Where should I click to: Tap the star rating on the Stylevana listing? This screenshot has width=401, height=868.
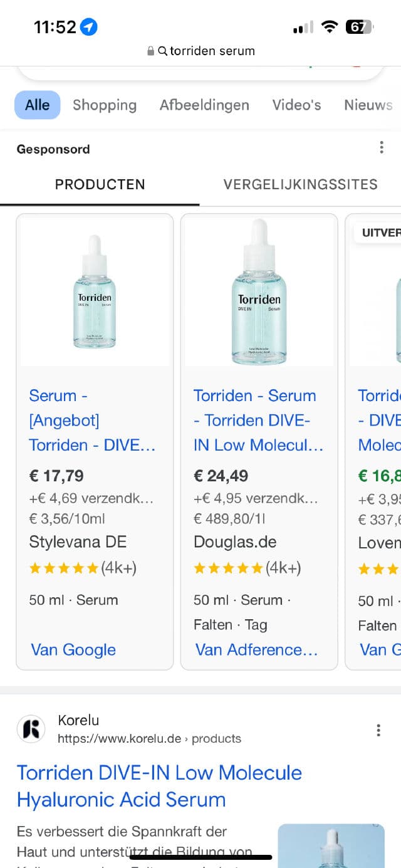tap(64, 568)
